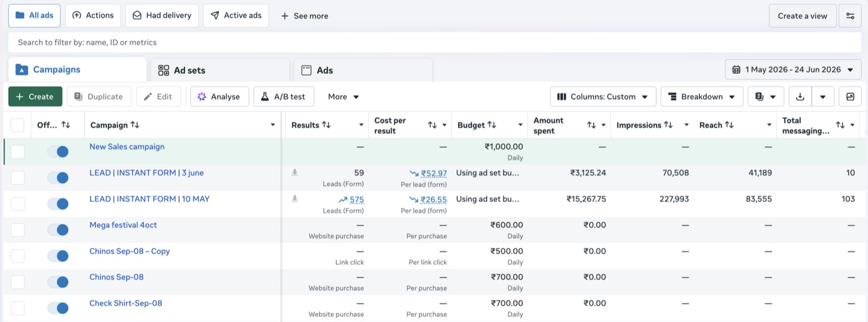Image resolution: width=868 pixels, height=322 pixels.
Task: Open Budget column options arrow
Action: pyautogui.click(x=520, y=125)
